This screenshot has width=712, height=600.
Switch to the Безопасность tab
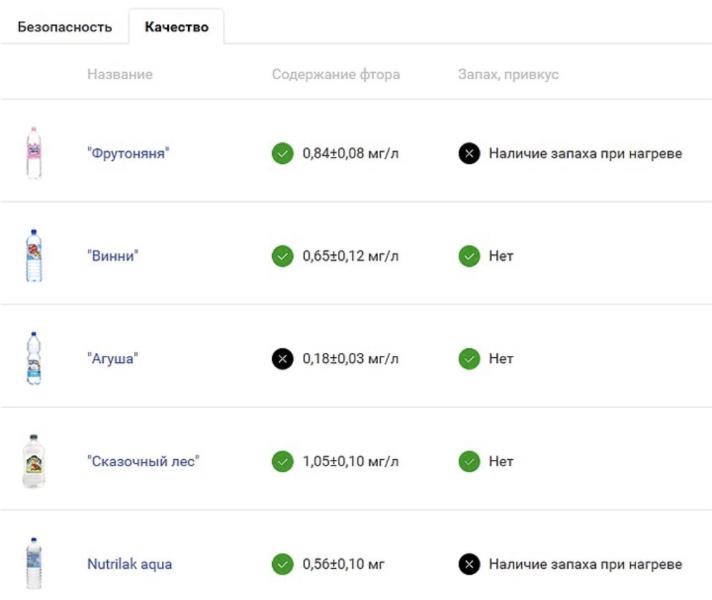point(64,27)
